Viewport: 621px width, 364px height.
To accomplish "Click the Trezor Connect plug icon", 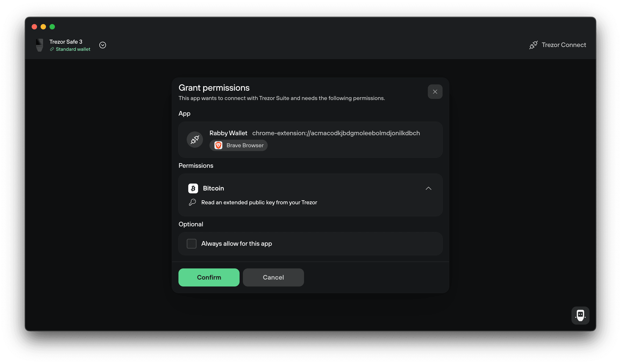I will [534, 45].
